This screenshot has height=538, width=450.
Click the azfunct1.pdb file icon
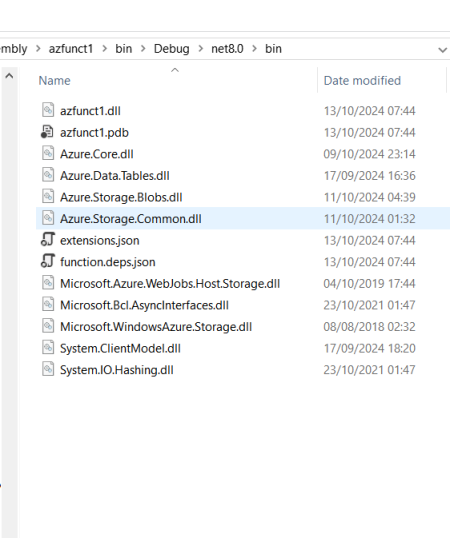point(47,132)
